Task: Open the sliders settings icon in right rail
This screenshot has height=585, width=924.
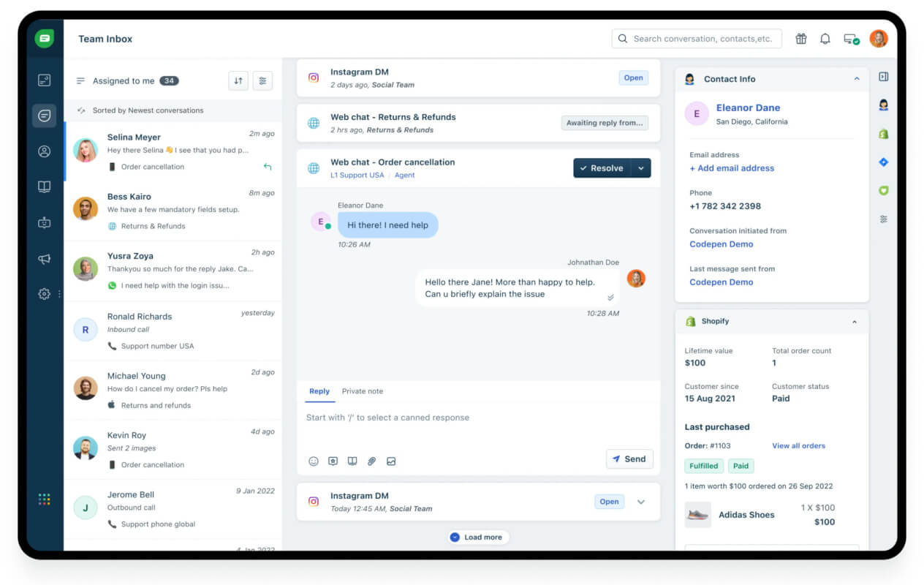Action: 883,219
